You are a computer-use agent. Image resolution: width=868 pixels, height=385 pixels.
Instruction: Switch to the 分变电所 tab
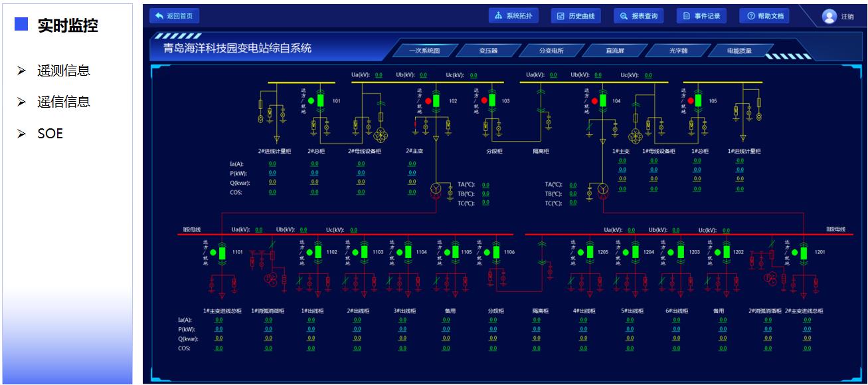(x=551, y=51)
